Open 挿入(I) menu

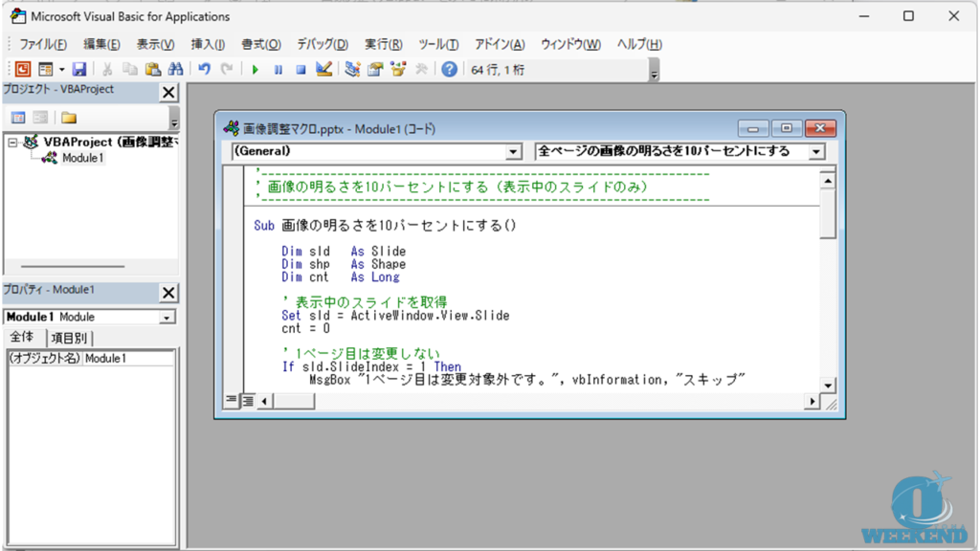(208, 44)
